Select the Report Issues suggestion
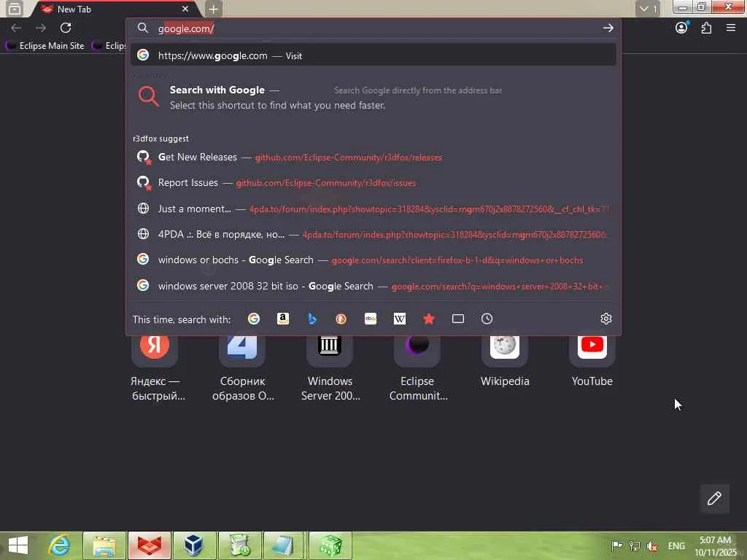This screenshot has height=560, width=747. [x=373, y=183]
